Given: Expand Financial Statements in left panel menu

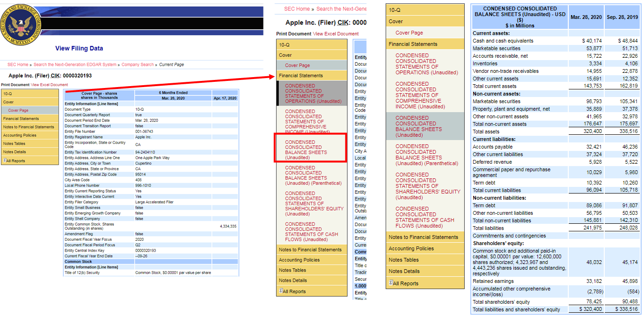Looking at the screenshot, I should click(x=30, y=119).
